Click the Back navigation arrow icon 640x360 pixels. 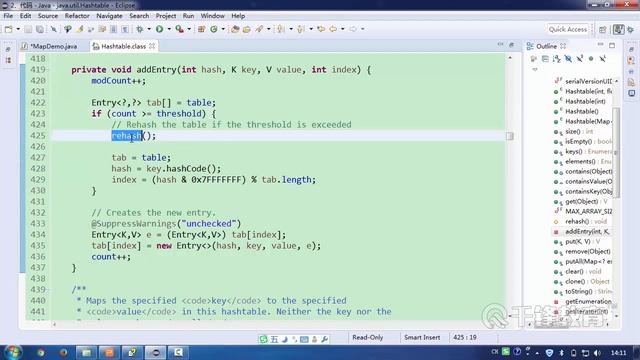[x=333, y=29]
